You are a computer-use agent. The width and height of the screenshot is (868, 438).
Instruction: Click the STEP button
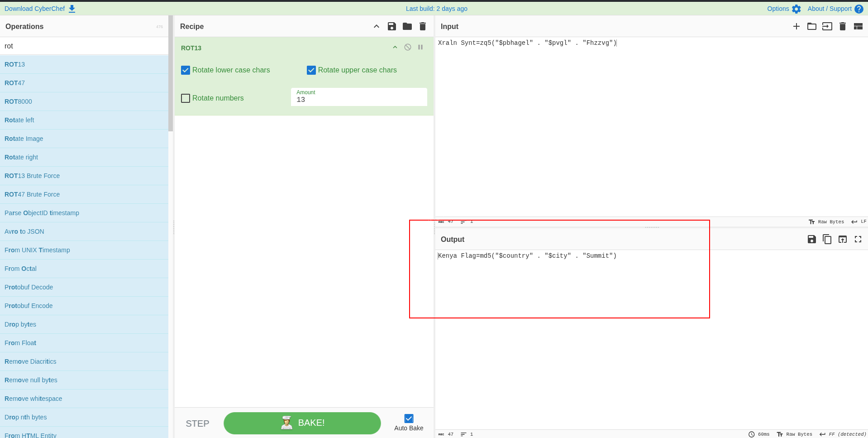[x=197, y=424]
